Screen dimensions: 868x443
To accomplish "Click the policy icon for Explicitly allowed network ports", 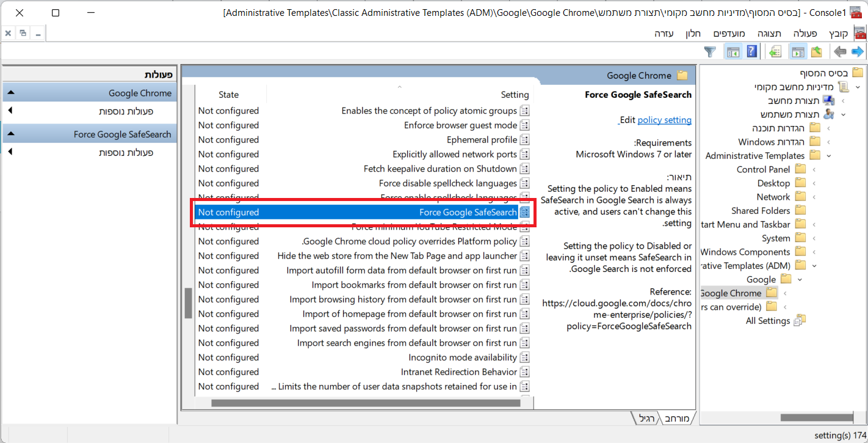I will [524, 155].
